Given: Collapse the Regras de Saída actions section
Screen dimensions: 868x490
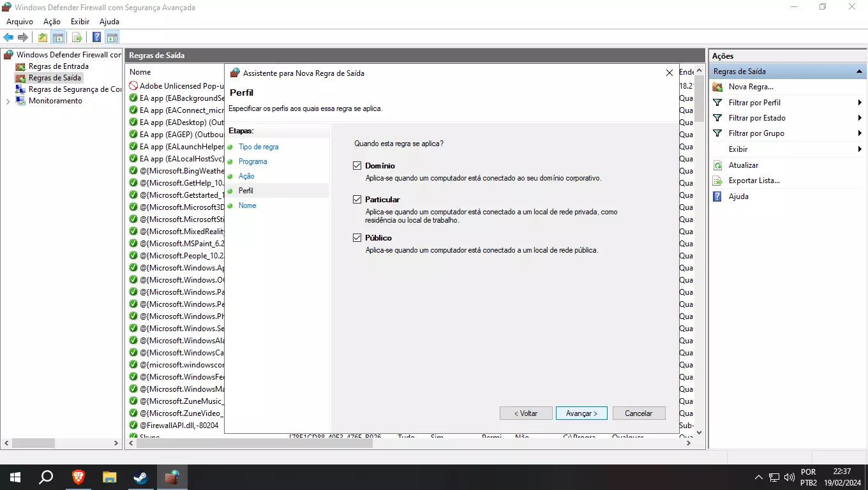Looking at the screenshot, I should coord(859,71).
